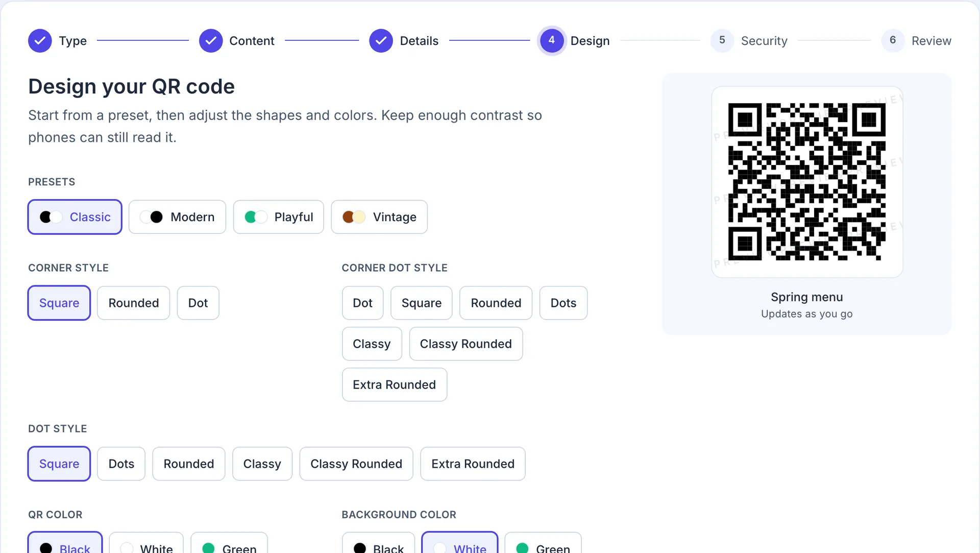Pick Extra Rounded corner dot style

click(x=395, y=384)
